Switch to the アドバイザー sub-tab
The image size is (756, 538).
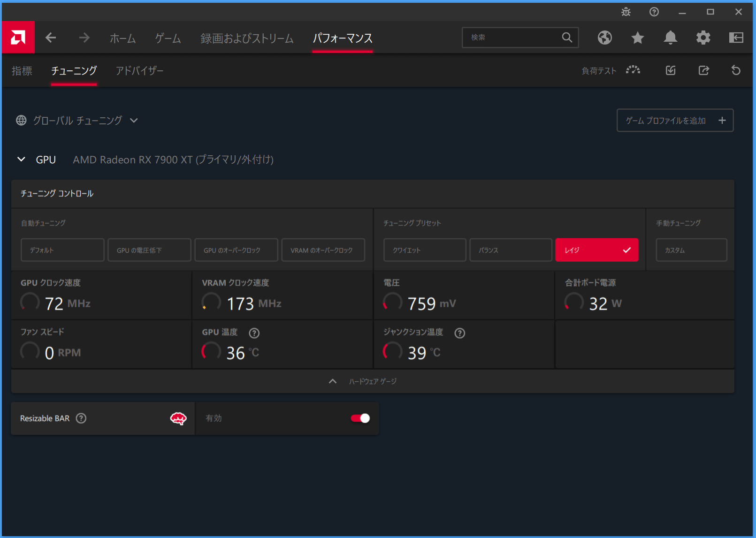(139, 71)
